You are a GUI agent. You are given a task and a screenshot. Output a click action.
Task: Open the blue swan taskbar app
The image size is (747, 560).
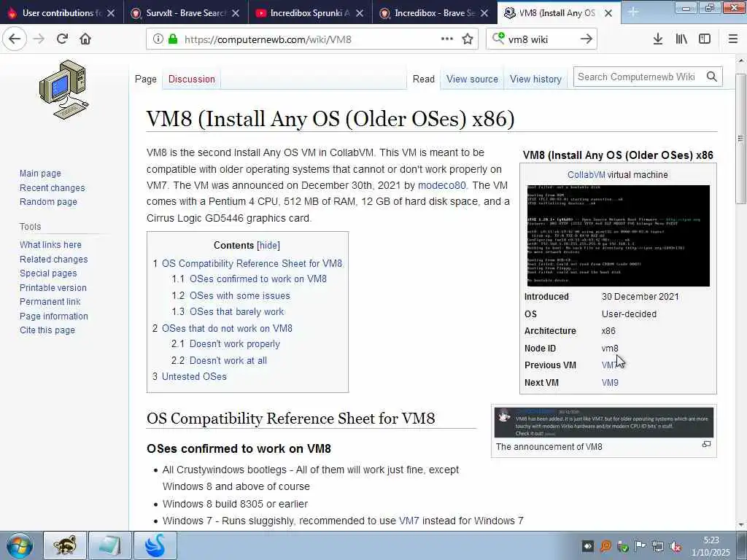[x=155, y=545]
